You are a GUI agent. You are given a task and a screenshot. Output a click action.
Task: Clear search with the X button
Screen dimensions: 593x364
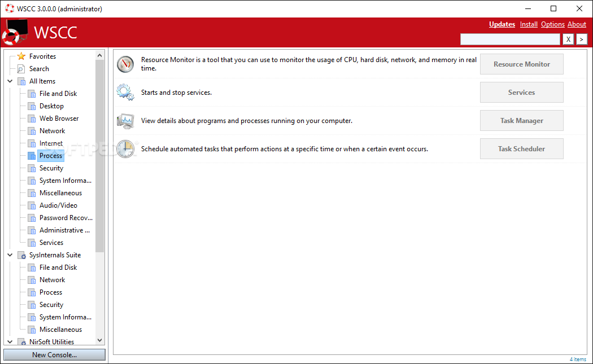pos(568,40)
